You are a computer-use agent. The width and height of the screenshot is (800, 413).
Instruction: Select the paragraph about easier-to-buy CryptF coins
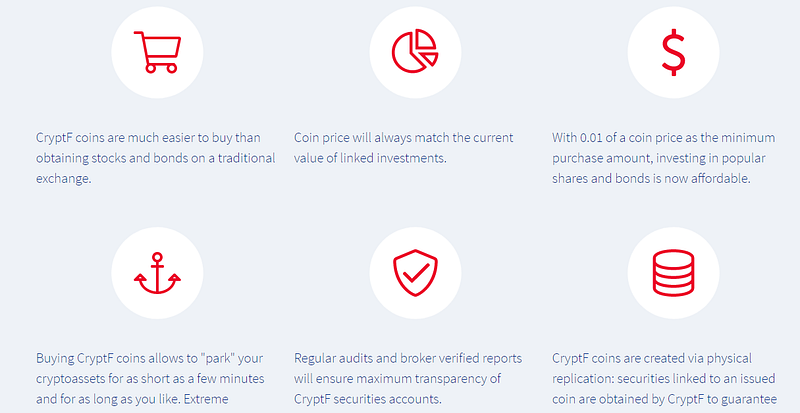point(156,158)
